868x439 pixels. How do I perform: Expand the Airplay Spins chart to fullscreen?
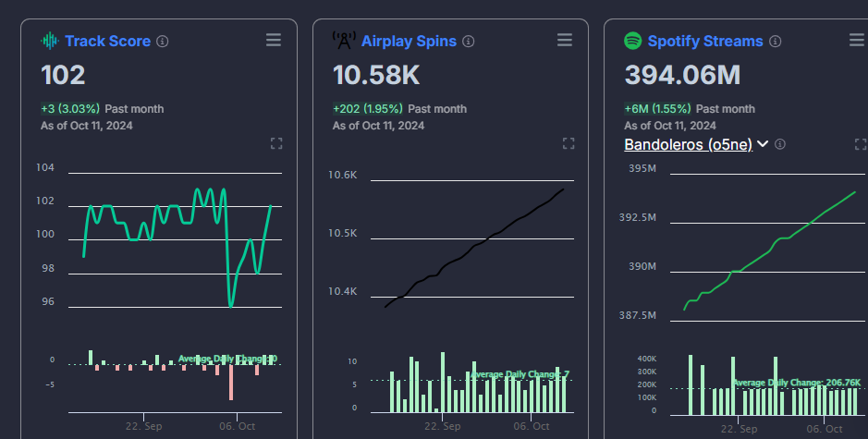tap(568, 143)
